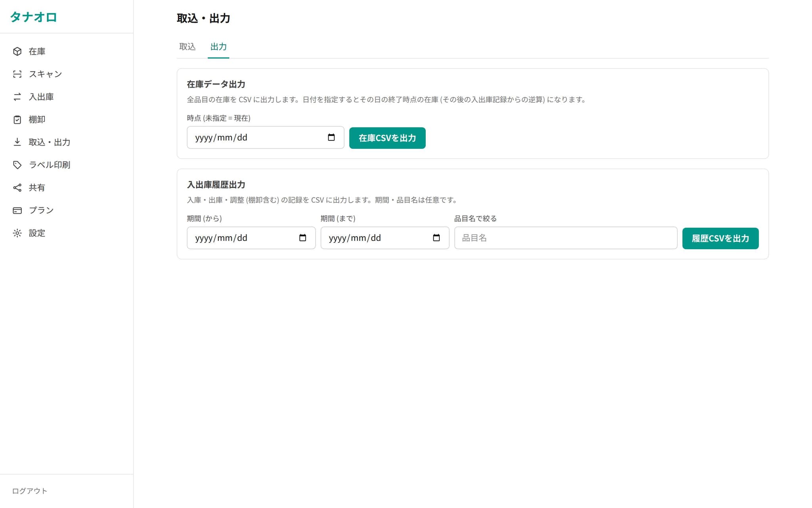
Task: Select the 出力 tab
Action: [x=218, y=47]
